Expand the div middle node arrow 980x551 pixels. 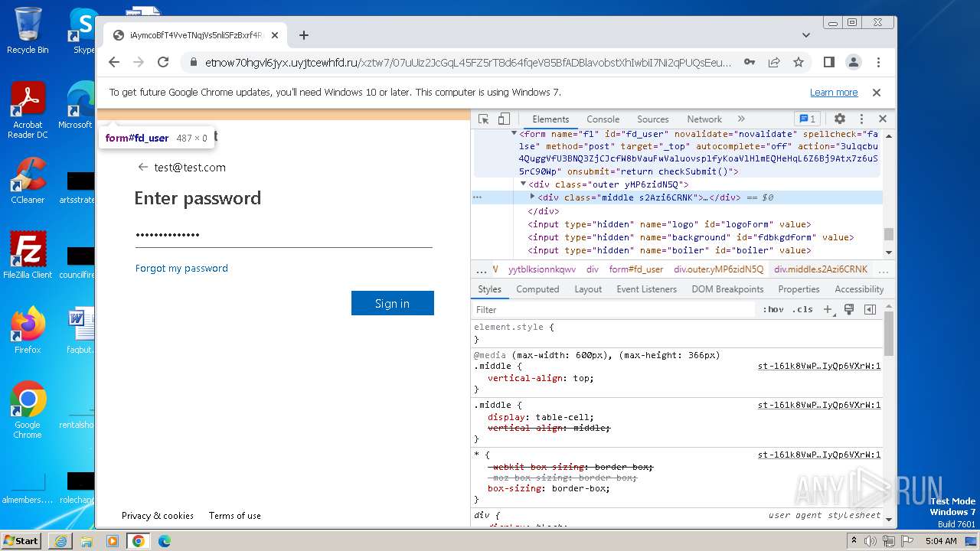point(533,197)
